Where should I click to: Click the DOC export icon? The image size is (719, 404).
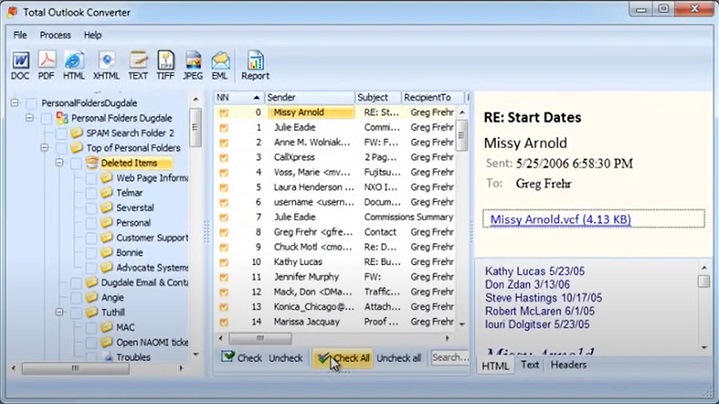click(20, 63)
